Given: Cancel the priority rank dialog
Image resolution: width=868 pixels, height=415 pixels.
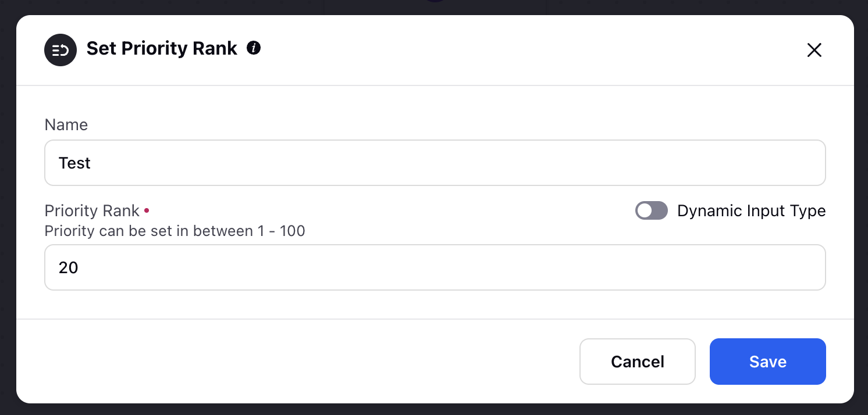Looking at the screenshot, I should tap(638, 362).
